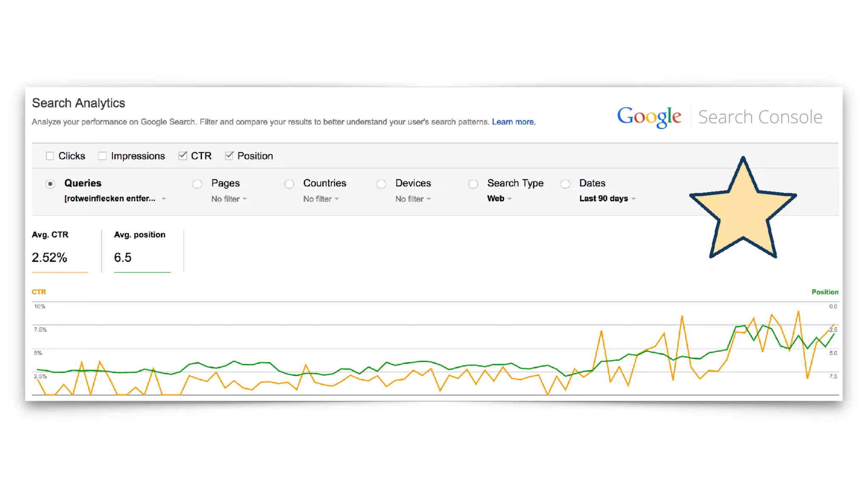Open the Learn more link

pos(513,122)
